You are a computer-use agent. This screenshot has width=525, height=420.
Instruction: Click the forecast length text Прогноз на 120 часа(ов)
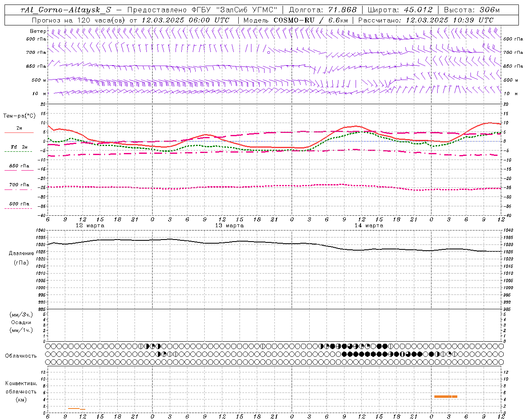click(79, 20)
